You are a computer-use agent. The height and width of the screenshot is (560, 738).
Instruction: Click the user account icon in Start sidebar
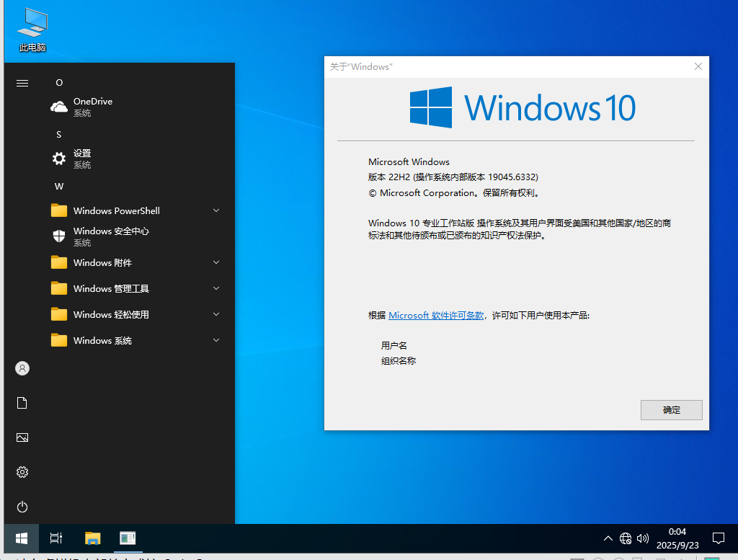pyautogui.click(x=22, y=368)
